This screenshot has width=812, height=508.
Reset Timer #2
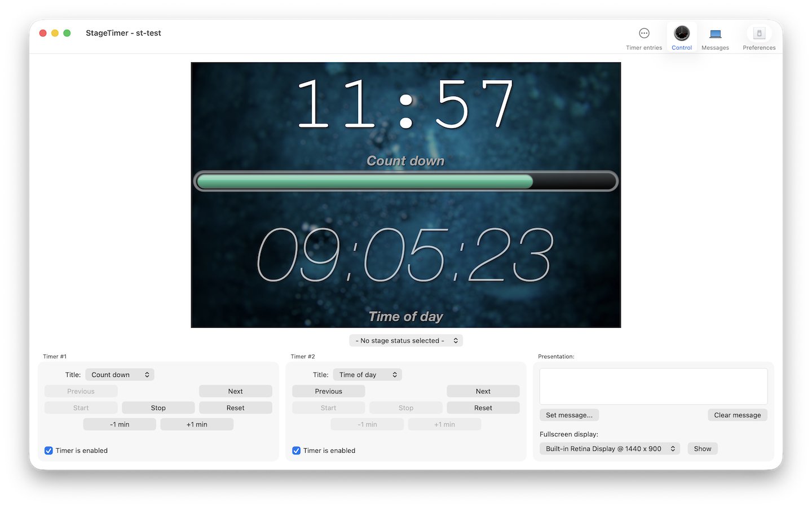483,408
